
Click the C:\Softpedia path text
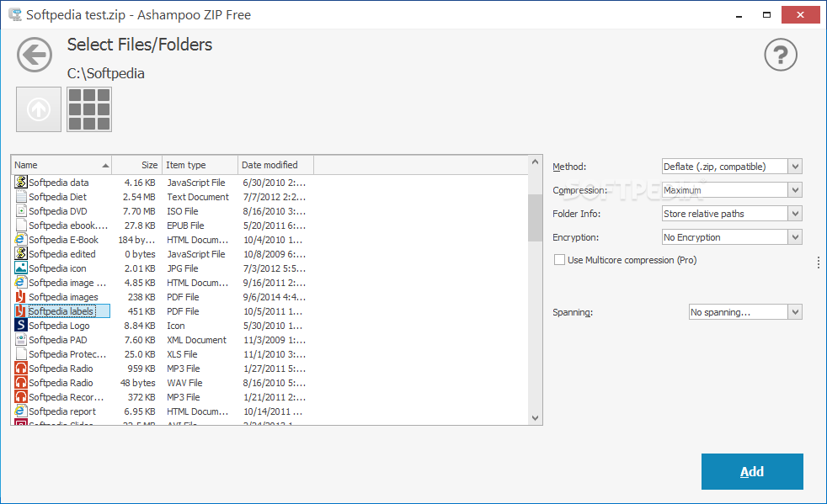pos(105,73)
